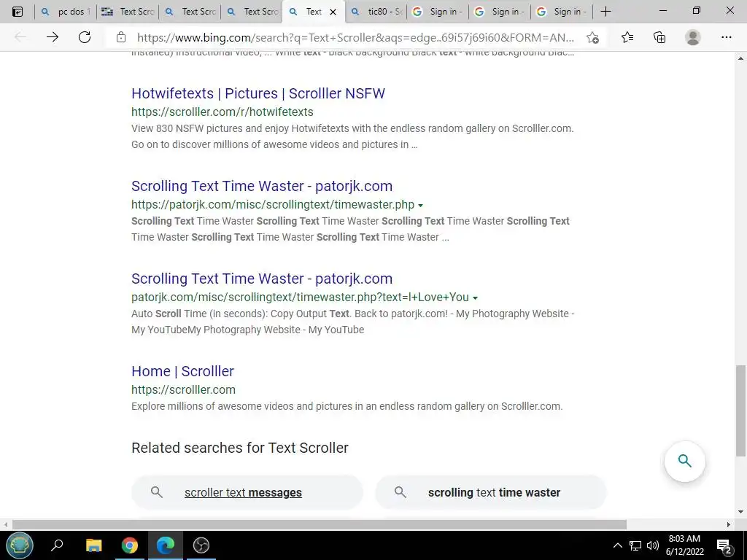Click the scrolller.com/r/hotwifetexts green URL

[222, 112]
